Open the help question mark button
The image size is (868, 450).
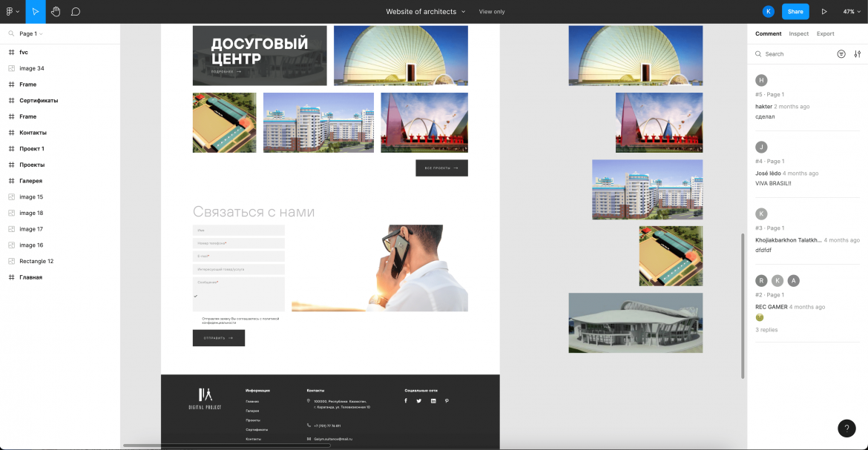pyautogui.click(x=846, y=429)
